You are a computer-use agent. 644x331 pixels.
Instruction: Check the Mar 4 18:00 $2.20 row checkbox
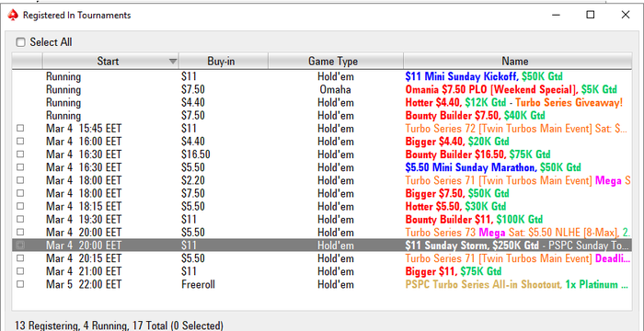[x=20, y=180]
